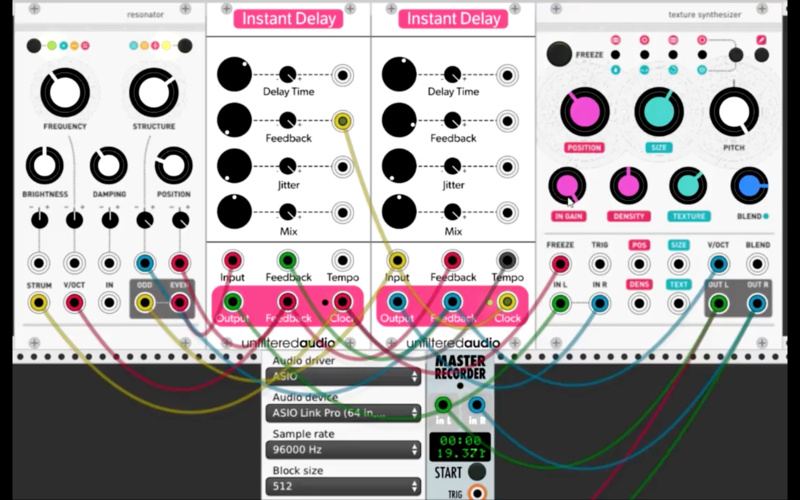Click the in L jack on Master Recorder
The width and height of the screenshot is (800, 500).
click(443, 405)
